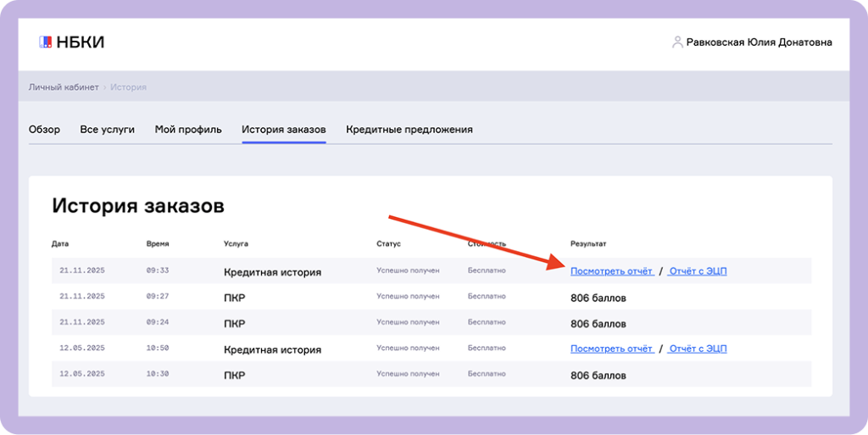This screenshot has width=868, height=435.
Task: Select the Мой профиль tab
Action: tap(188, 130)
